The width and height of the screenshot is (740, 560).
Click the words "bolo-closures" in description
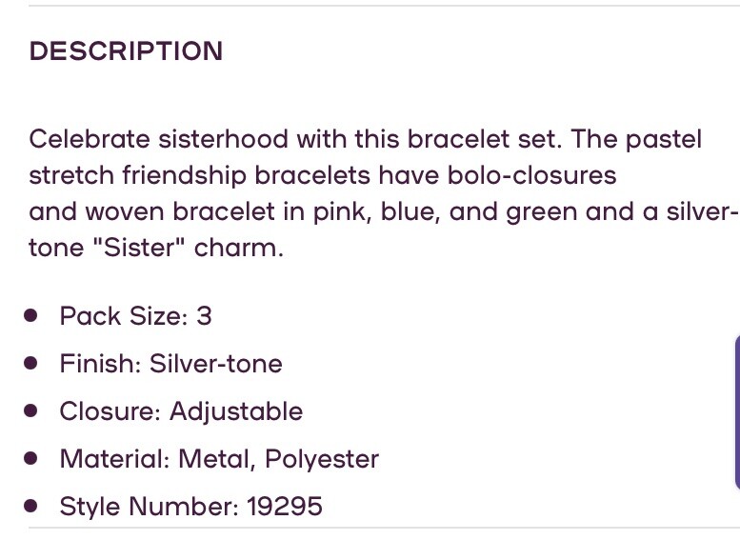click(x=531, y=175)
